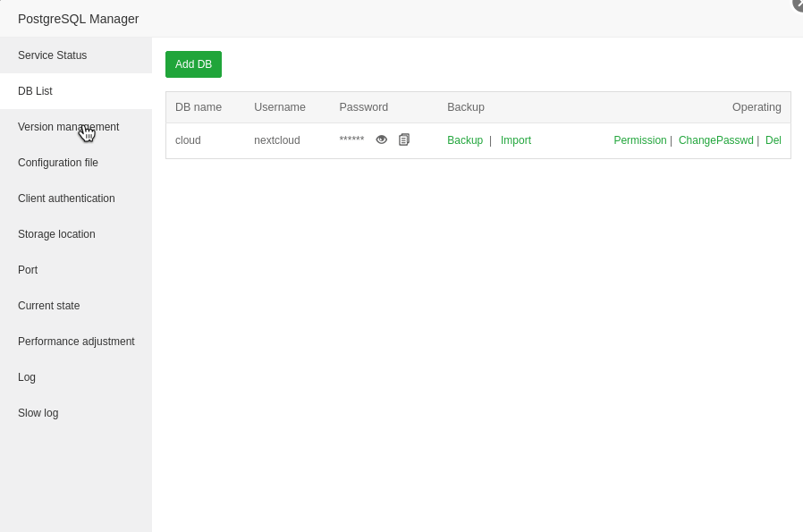This screenshot has width=803, height=532.
Task: Show the password for nextcloud user
Action: click(x=382, y=139)
